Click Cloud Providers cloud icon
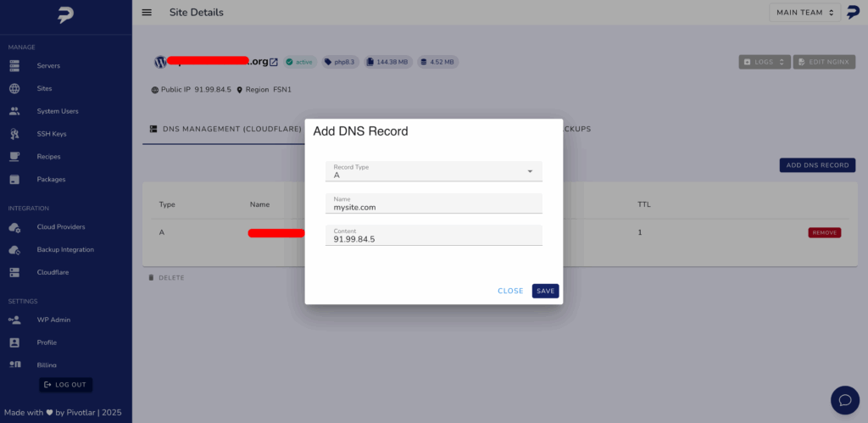 (x=14, y=227)
